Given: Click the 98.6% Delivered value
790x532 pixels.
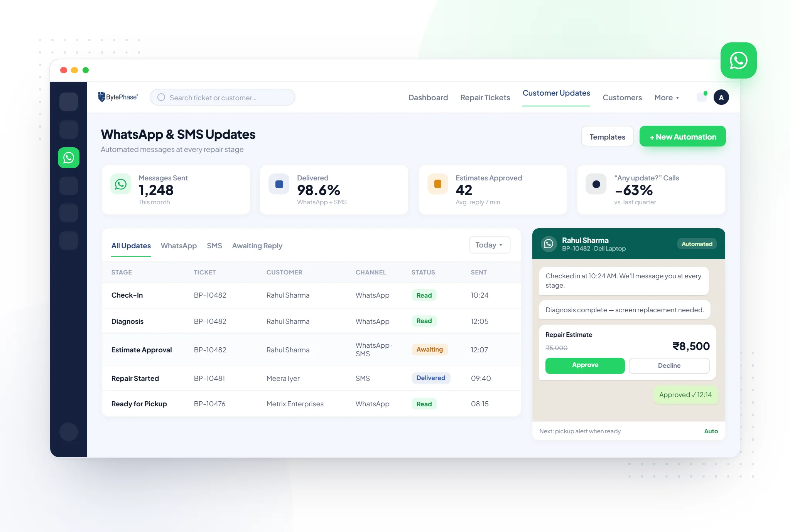Looking at the screenshot, I should pos(319,190).
